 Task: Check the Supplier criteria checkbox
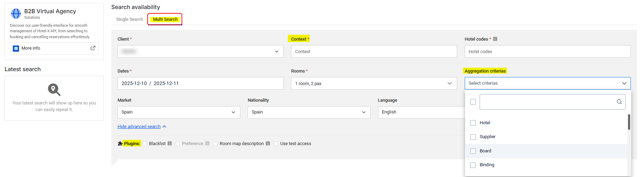click(473, 137)
